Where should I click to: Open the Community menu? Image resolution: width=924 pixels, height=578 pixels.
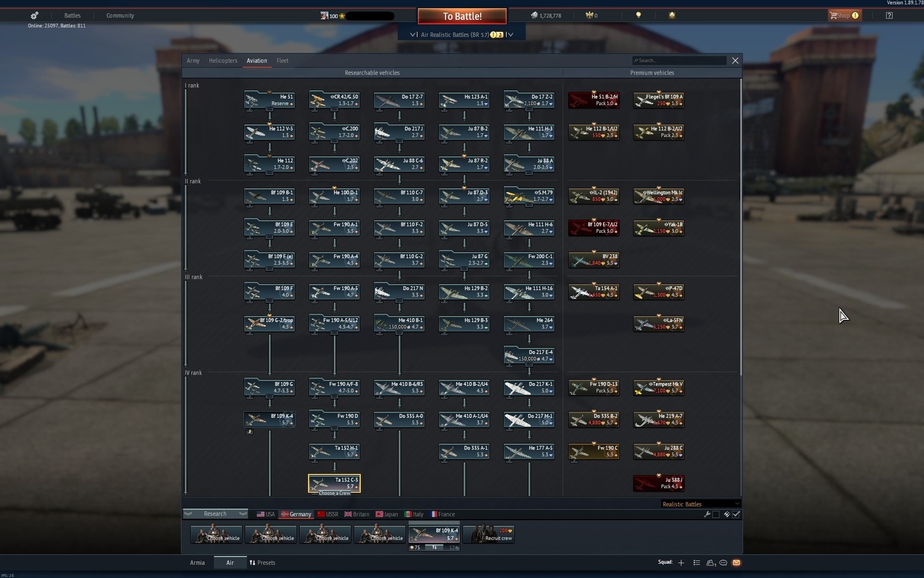tap(120, 15)
